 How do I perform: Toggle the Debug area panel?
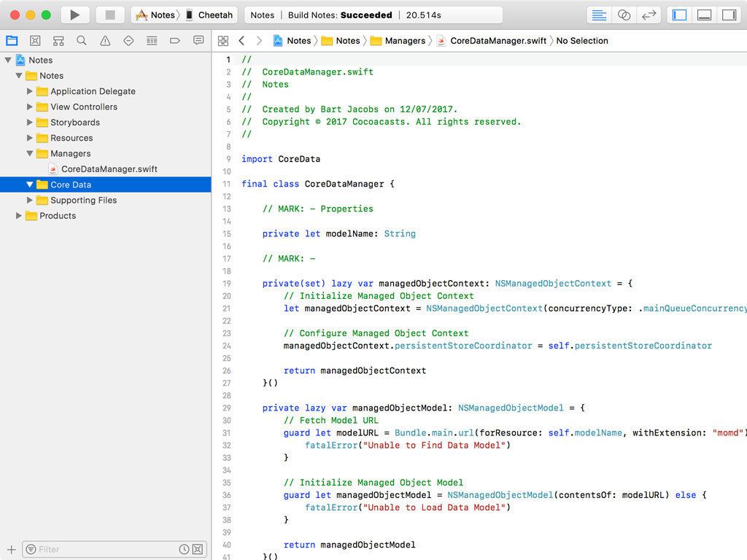click(704, 15)
